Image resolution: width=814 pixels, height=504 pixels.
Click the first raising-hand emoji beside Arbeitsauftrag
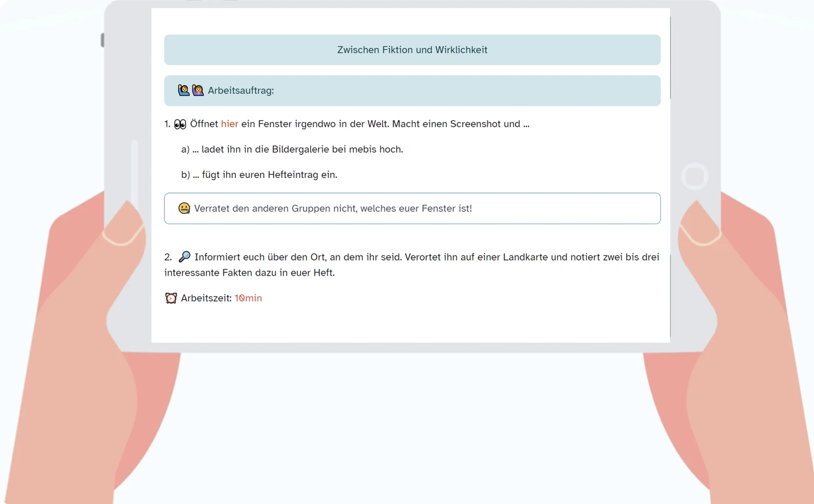(183, 90)
